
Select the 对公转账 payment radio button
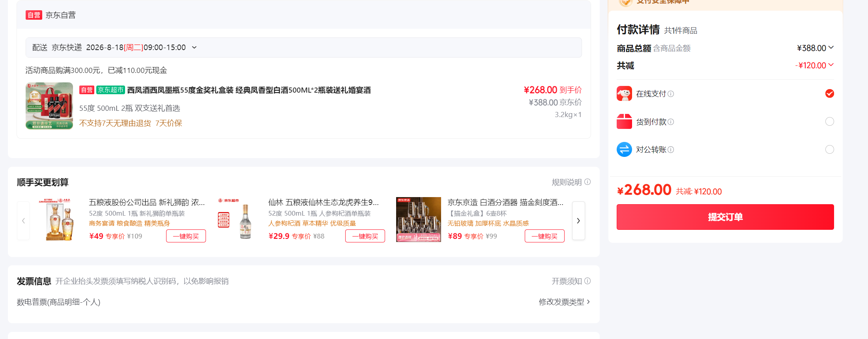point(830,149)
